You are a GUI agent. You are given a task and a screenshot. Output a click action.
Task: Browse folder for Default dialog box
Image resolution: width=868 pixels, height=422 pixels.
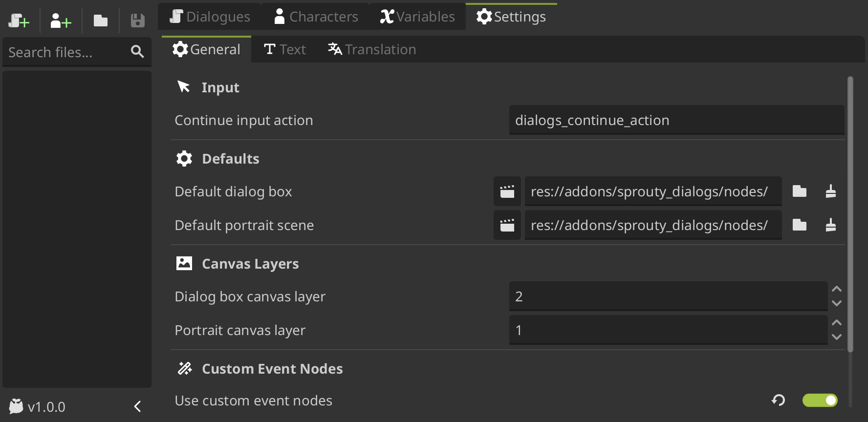click(x=800, y=191)
